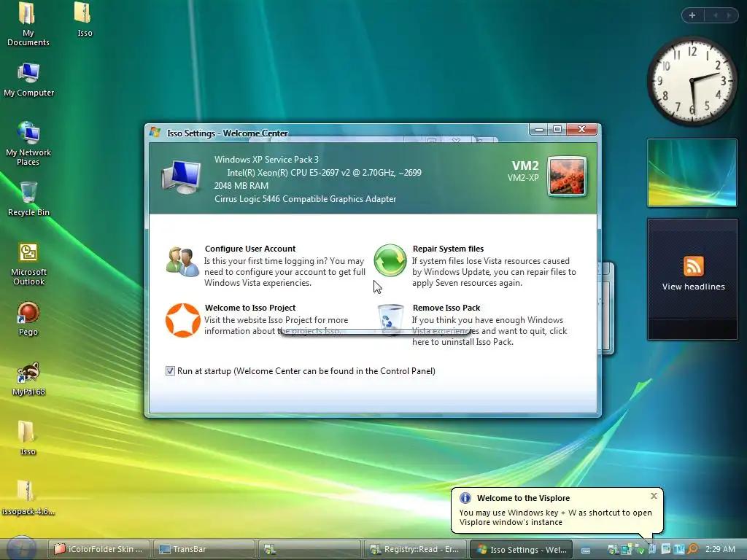This screenshot has width=747, height=560.
Task: Click the orange magnifier tray icon
Action: (x=693, y=549)
